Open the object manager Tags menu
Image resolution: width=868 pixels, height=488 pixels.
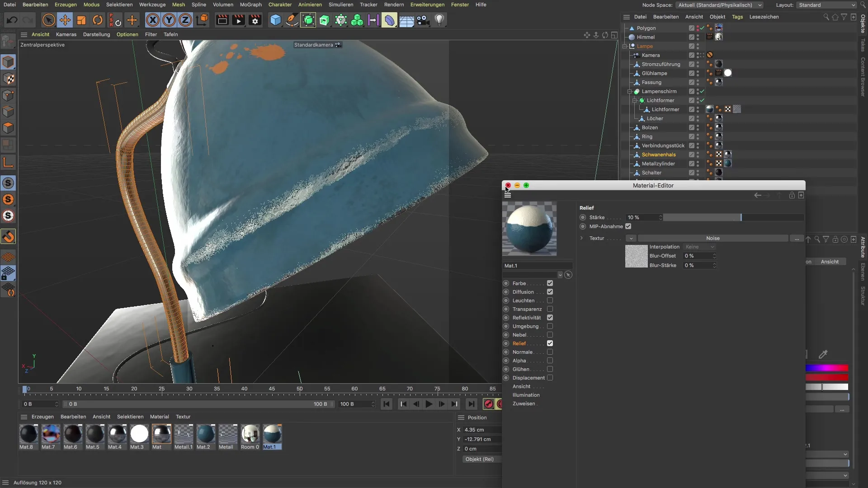click(x=737, y=17)
